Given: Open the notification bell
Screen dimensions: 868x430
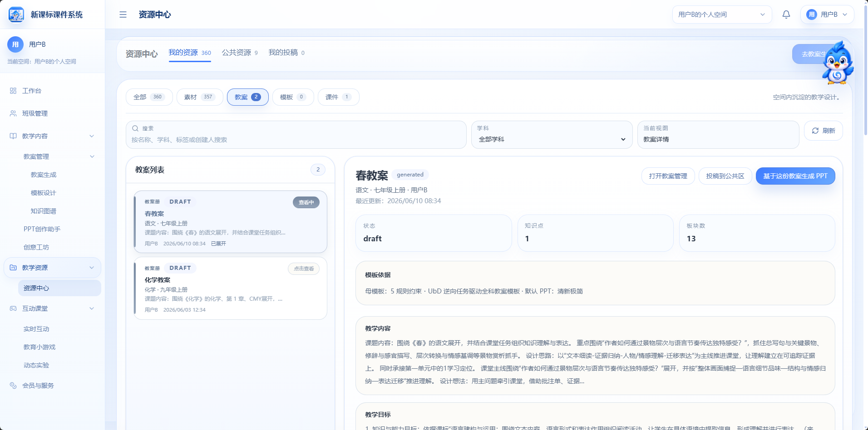Looking at the screenshot, I should pos(786,15).
